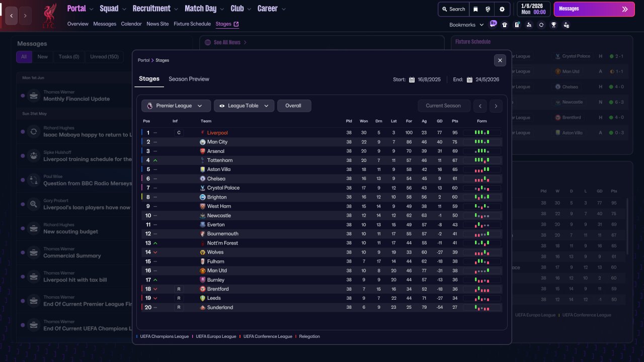Screen dimensions: 644x362
Task: Click the circular arrows bookmark icon
Action: coord(541,25)
